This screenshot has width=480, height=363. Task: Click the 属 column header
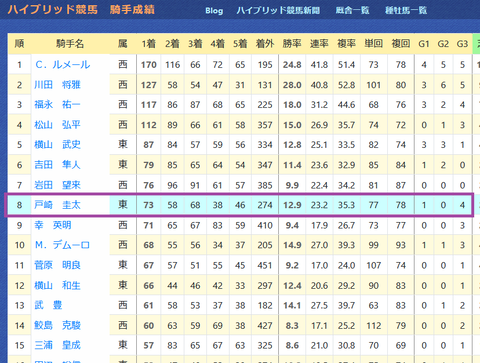(x=123, y=44)
